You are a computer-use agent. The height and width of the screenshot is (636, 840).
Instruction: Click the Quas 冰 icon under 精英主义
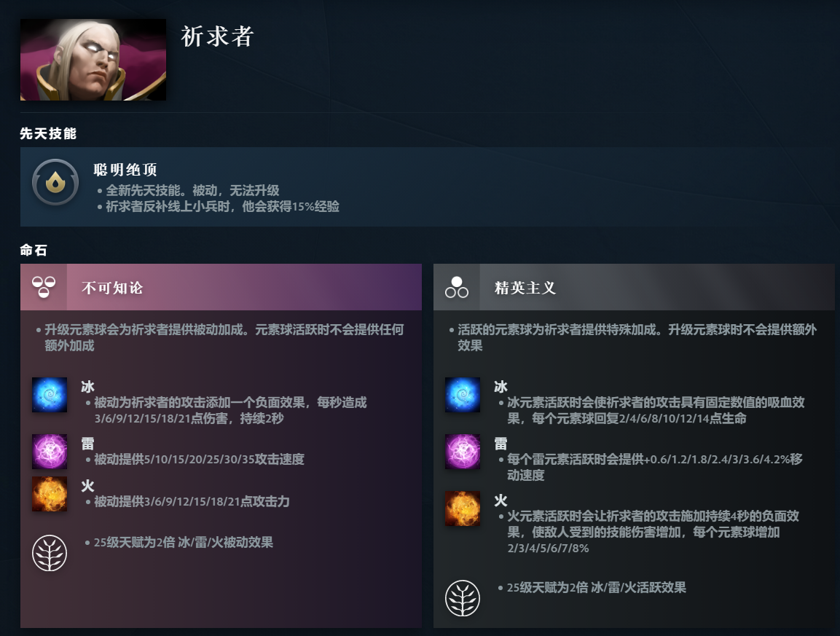(463, 395)
